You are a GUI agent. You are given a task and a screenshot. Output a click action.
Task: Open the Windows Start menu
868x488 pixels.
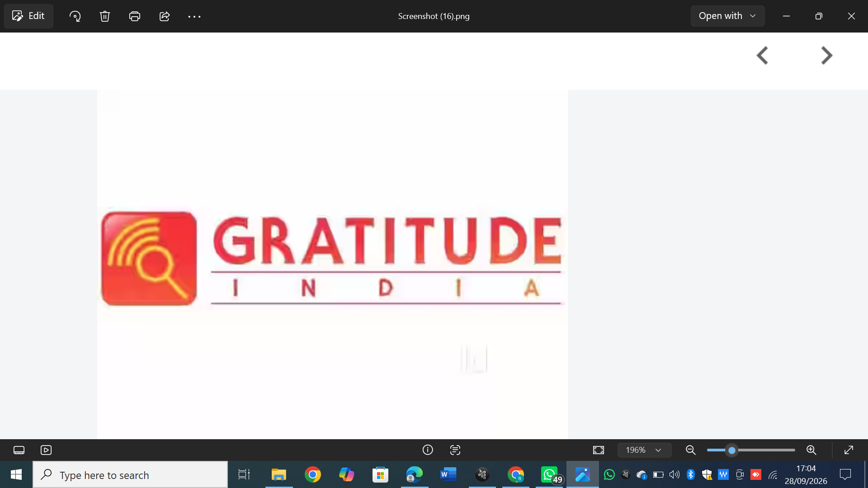click(16, 475)
